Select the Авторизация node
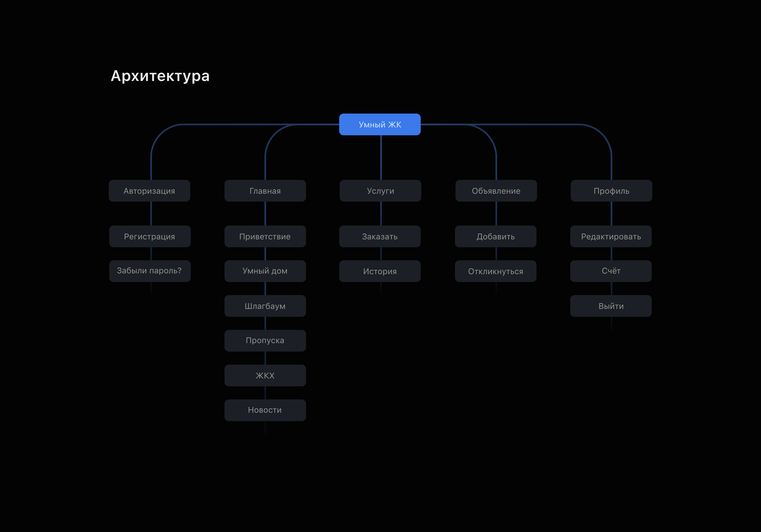761x532 pixels. [149, 191]
